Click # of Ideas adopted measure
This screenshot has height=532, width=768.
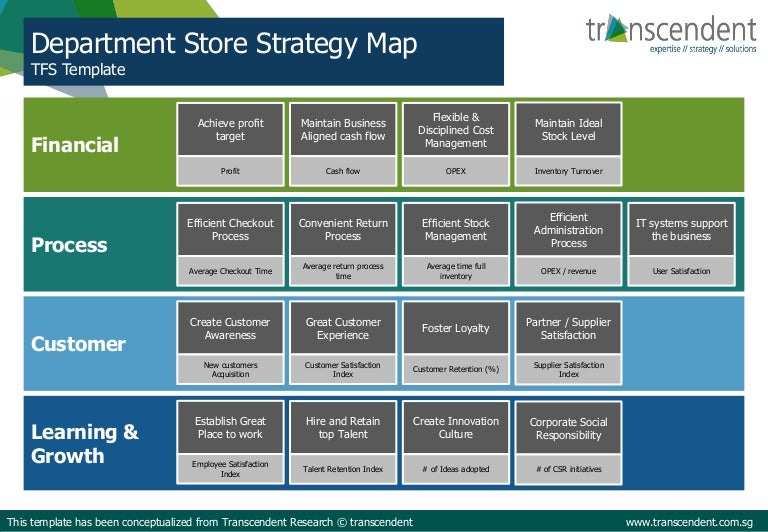point(456,469)
